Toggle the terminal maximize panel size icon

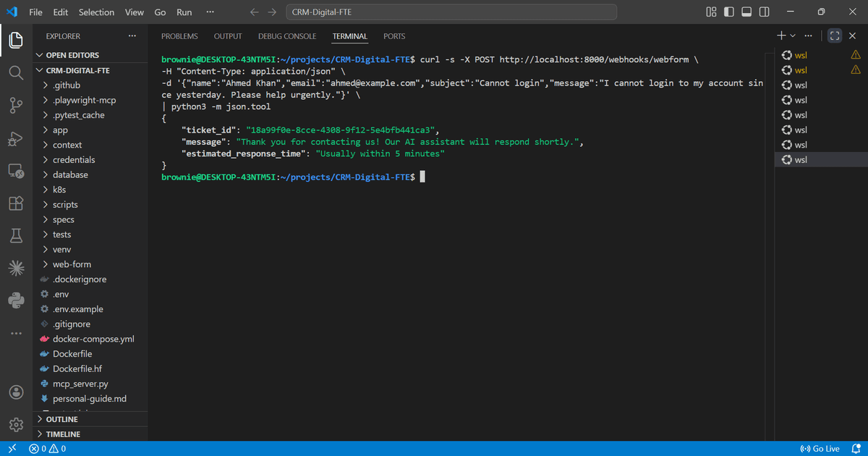834,35
